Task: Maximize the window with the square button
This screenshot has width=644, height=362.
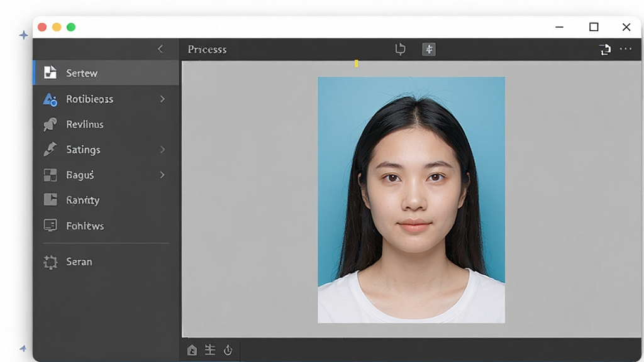Action: click(x=594, y=27)
